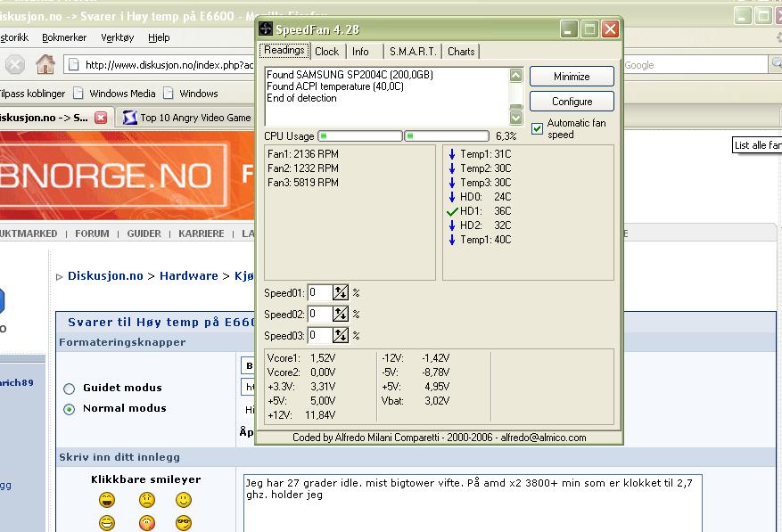Click the down arrow beside Temp3: 30C
Screen dimensions: 782x532
click(452, 183)
